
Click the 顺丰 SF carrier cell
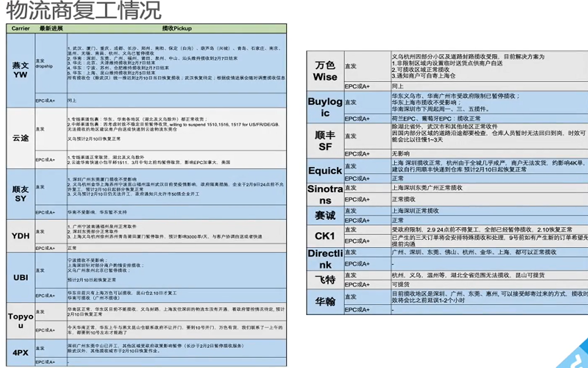(x=325, y=141)
